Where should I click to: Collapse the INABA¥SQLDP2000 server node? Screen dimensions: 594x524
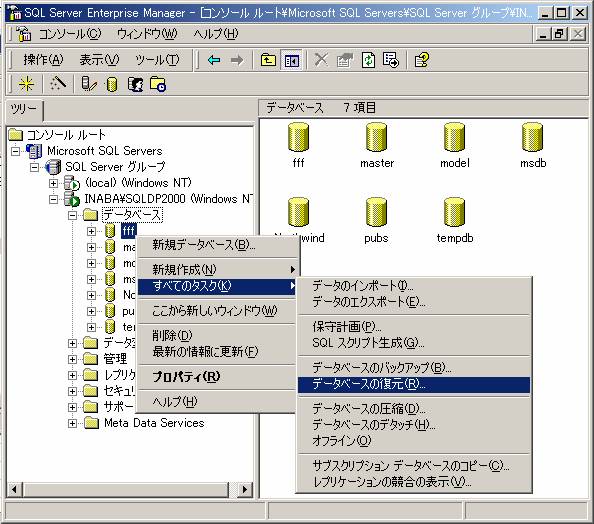click(x=53, y=199)
